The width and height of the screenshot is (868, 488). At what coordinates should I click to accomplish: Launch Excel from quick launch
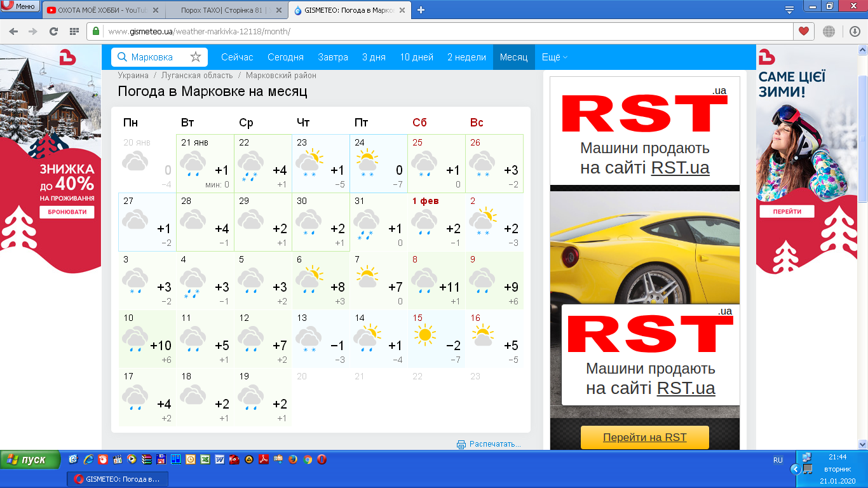[x=205, y=459]
